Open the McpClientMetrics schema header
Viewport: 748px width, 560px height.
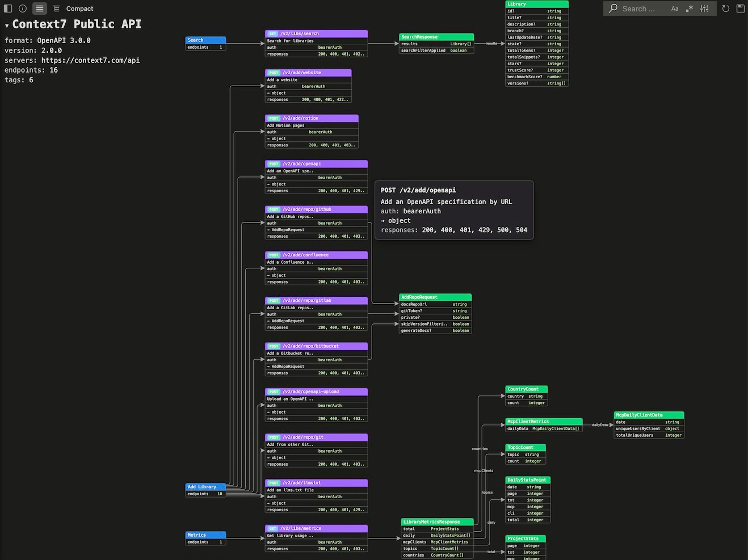point(544,422)
